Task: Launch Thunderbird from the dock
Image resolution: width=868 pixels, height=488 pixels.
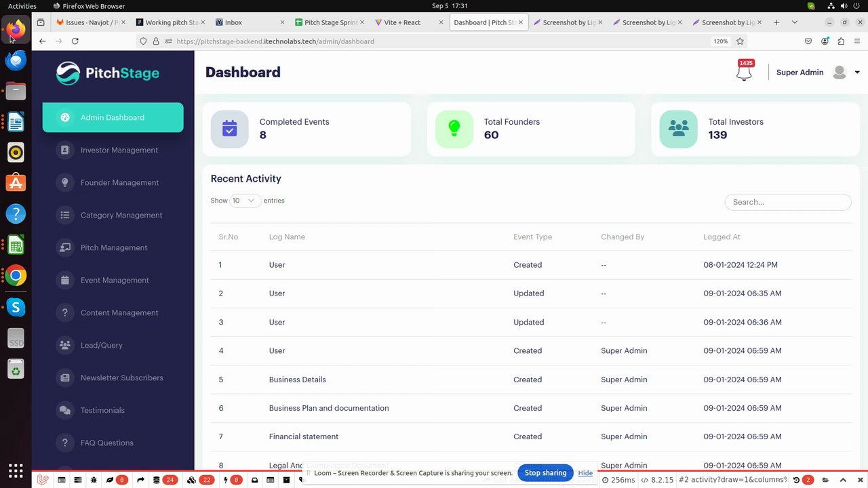Action: pyautogui.click(x=16, y=60)
